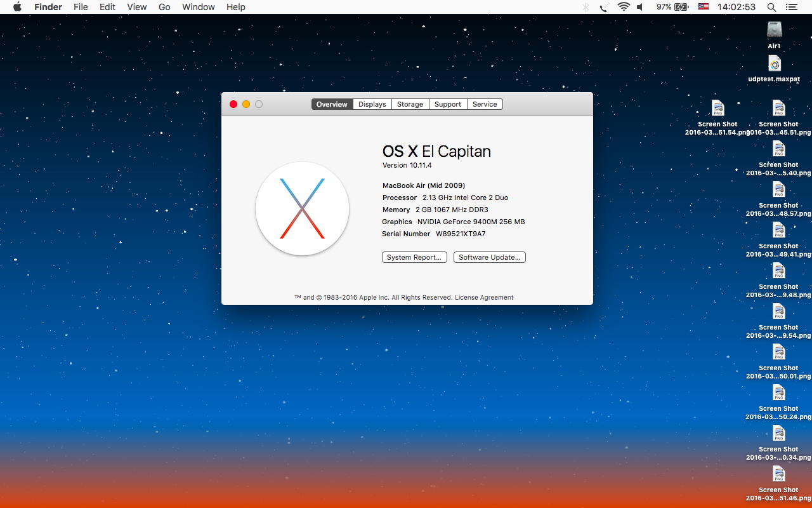Open the Finder application menu
The image size is (812, 508).
48,7
